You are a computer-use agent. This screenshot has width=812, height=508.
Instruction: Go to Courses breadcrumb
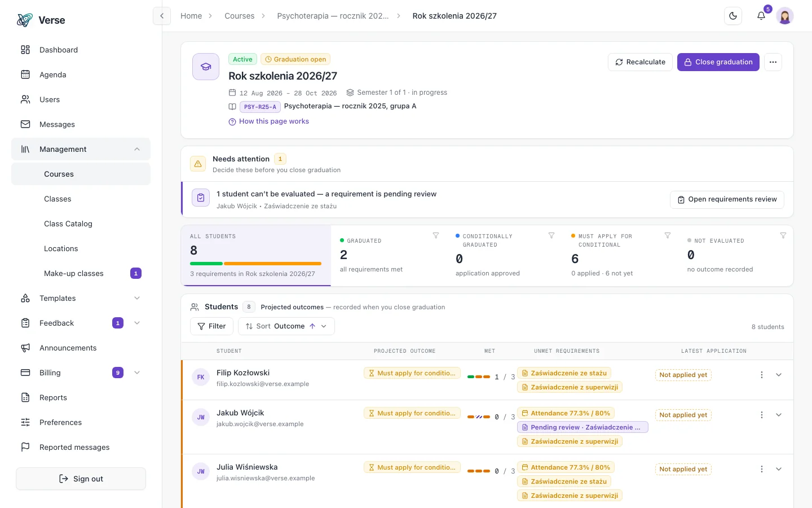tap(240, 16)
